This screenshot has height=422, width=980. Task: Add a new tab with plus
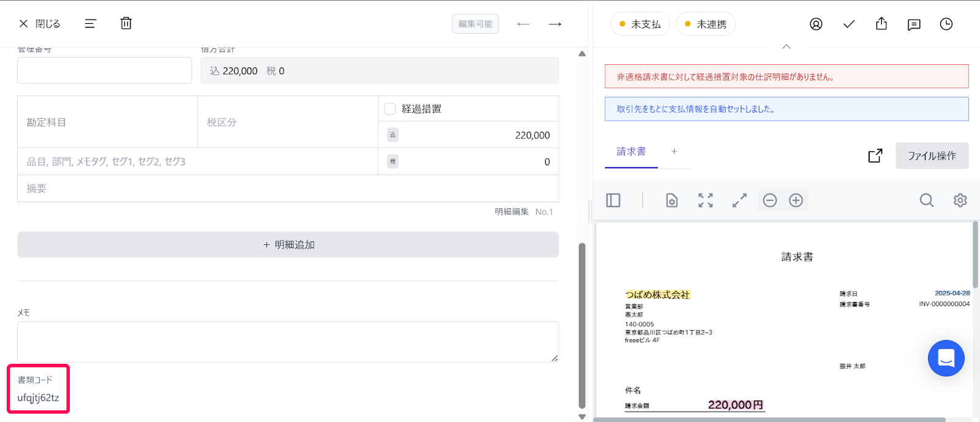674,151
